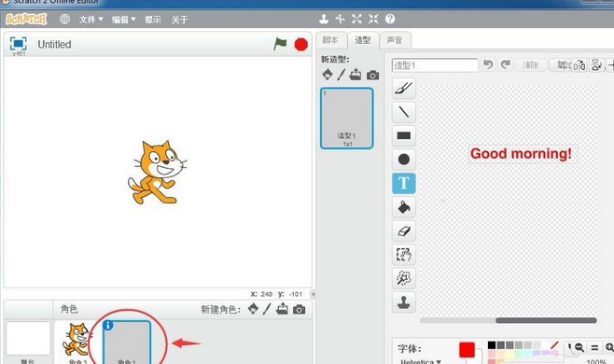Stop the project with the red stop sign
Viewport: 614px width, 364px height.
(x=300, y=44)
